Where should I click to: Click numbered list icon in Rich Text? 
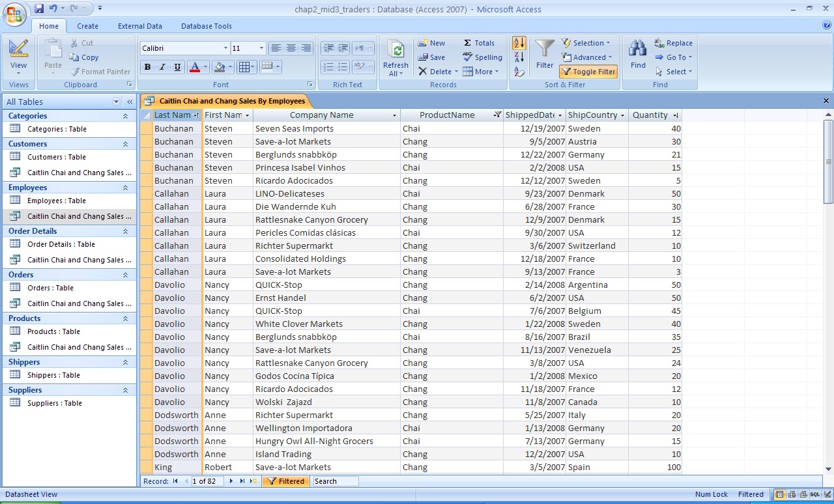pyautogui.click(x=328, y=67)
